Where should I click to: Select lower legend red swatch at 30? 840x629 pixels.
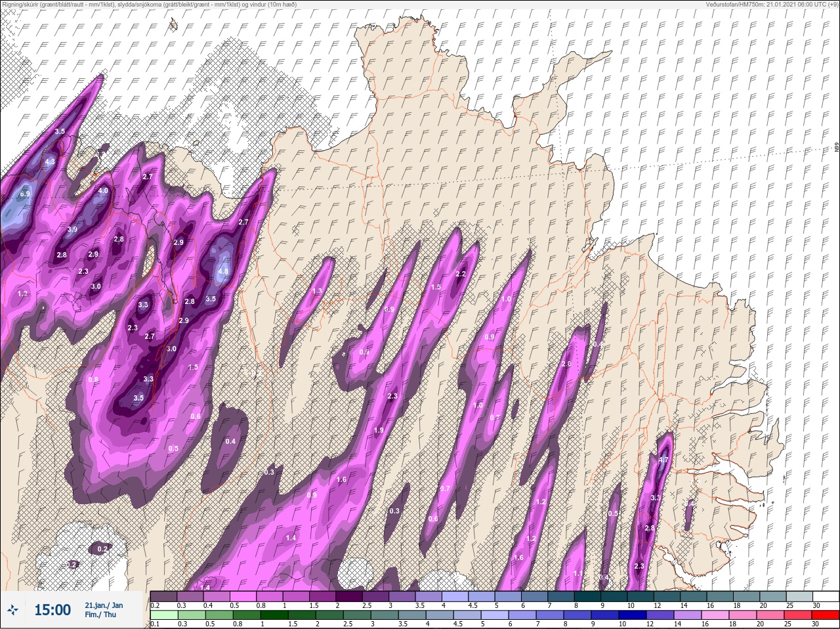coord(824,615)
